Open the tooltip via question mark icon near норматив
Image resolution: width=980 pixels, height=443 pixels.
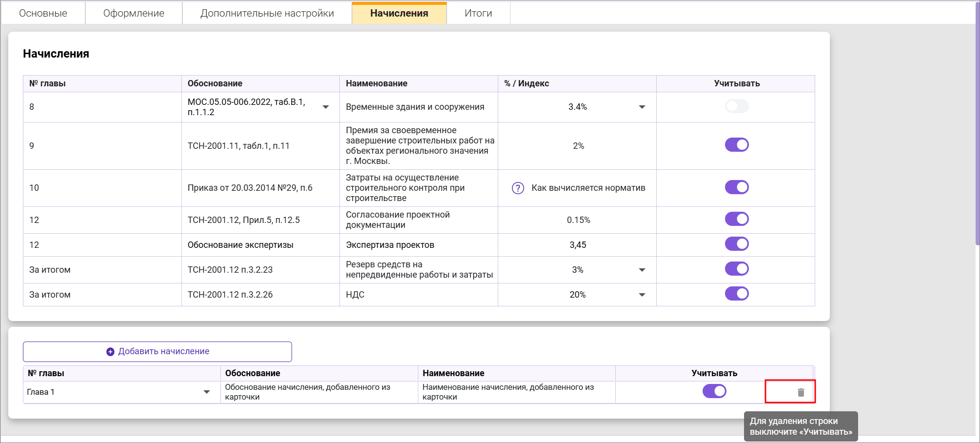[x=517, y=188]
